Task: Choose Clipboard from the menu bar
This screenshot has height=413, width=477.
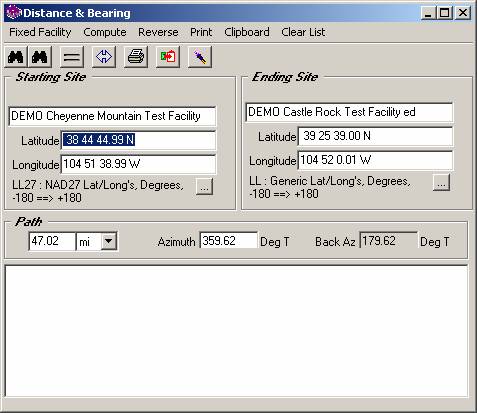Action: [x=247, y=32]
